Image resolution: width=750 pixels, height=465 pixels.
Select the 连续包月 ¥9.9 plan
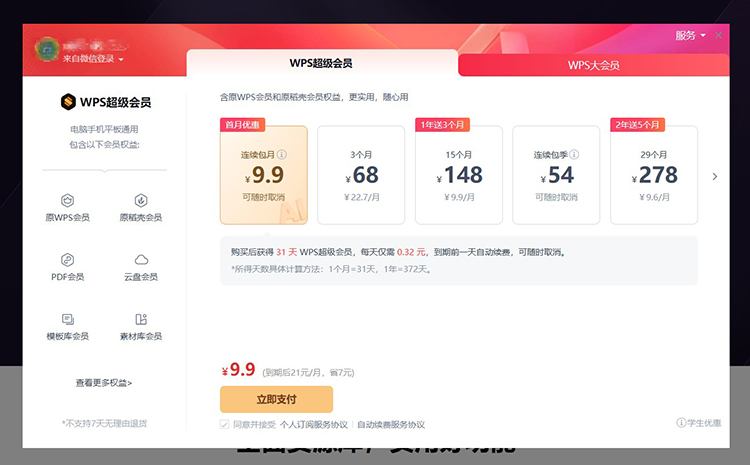click(264, 175)
